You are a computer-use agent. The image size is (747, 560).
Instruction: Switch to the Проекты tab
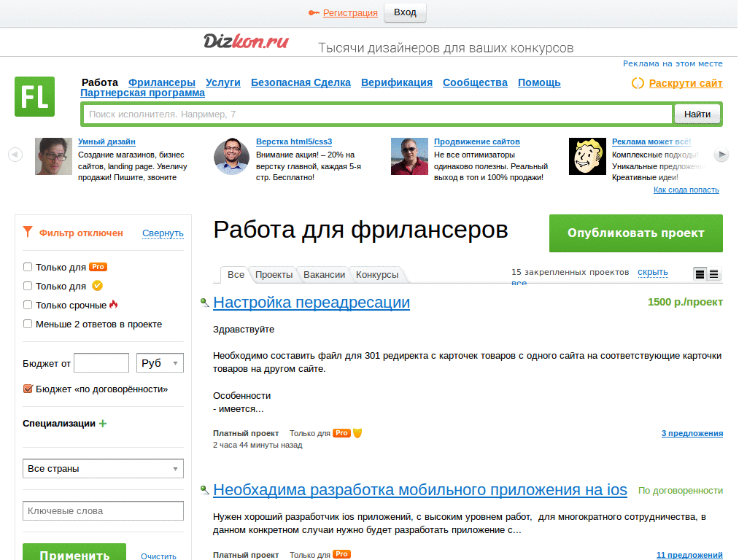[274, 275]
